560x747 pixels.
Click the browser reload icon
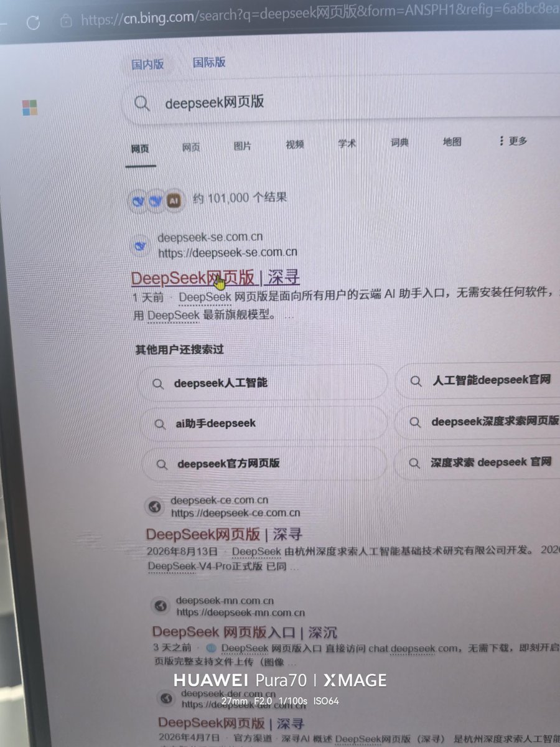[33, 22]
